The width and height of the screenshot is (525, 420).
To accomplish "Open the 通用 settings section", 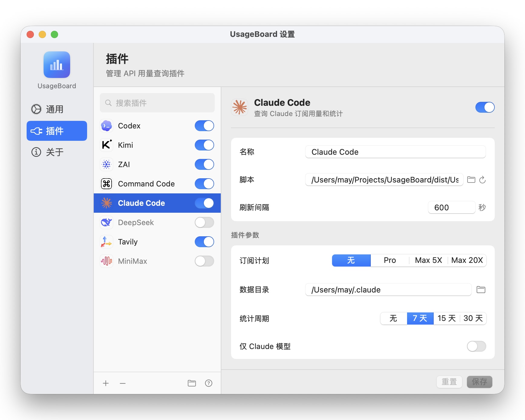I will pos(57,109).
